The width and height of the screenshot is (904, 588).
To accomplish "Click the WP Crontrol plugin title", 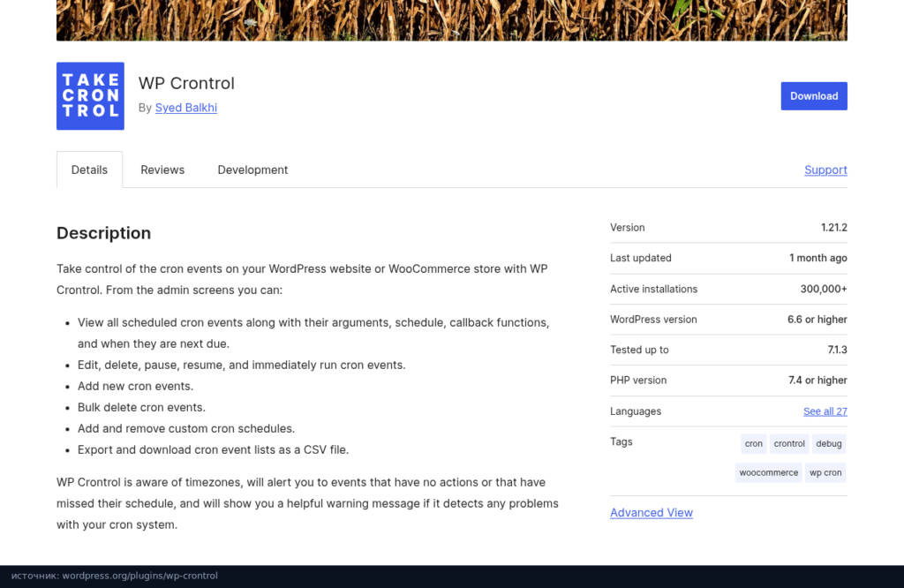I will click(186, 84).
